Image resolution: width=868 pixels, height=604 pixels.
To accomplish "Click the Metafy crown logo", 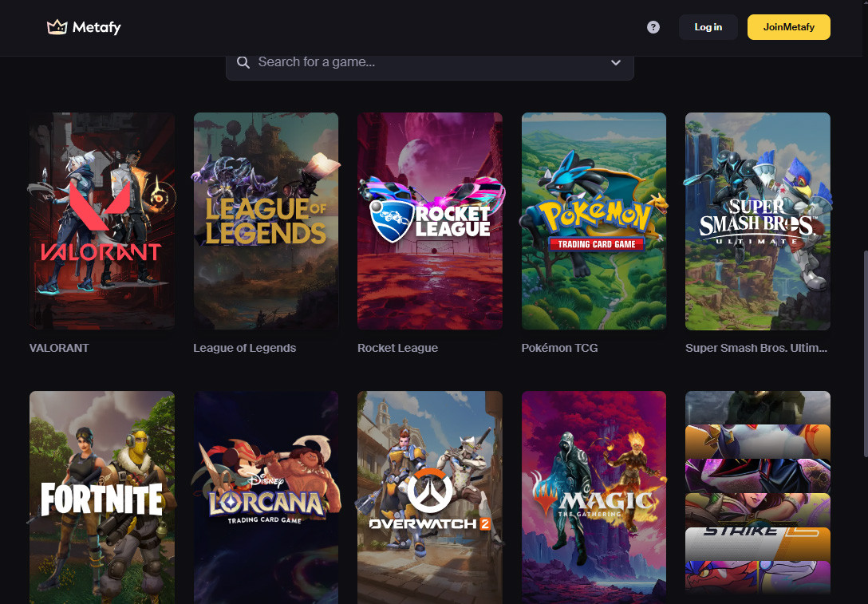I will pos(56,26).
